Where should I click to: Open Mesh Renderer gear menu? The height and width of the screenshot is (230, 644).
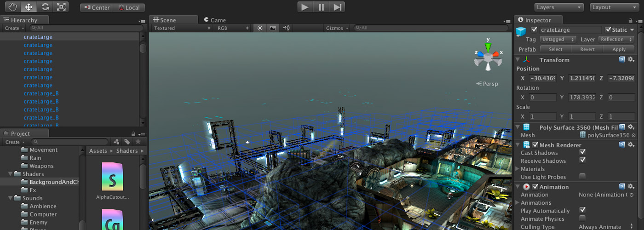click(631, 145)
